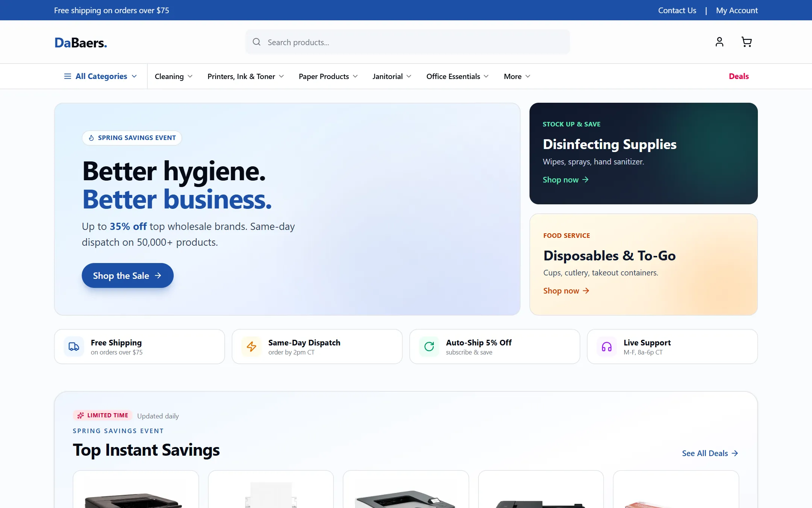Open the first printer product thumbnail

coord(136,489)
